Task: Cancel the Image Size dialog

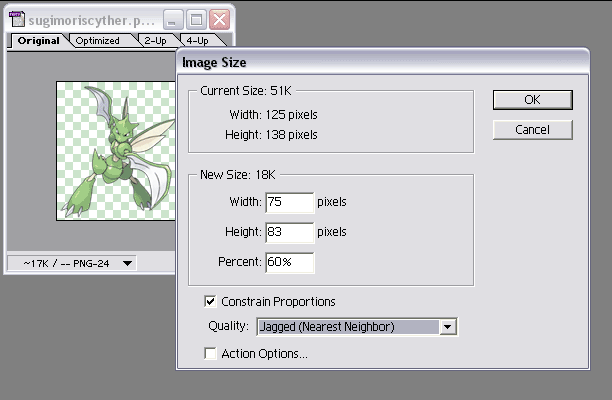Action: pyautogui.click(x=533, y=130)
